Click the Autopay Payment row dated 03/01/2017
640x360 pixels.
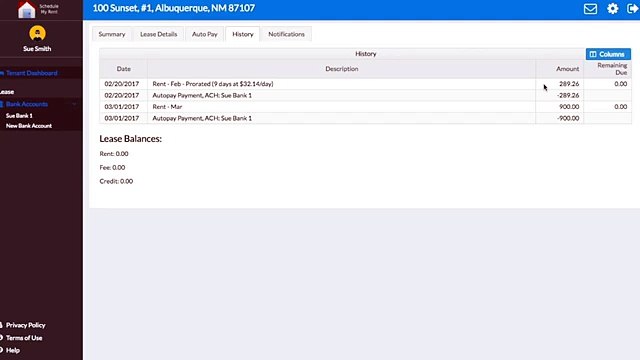pos(365,118)
